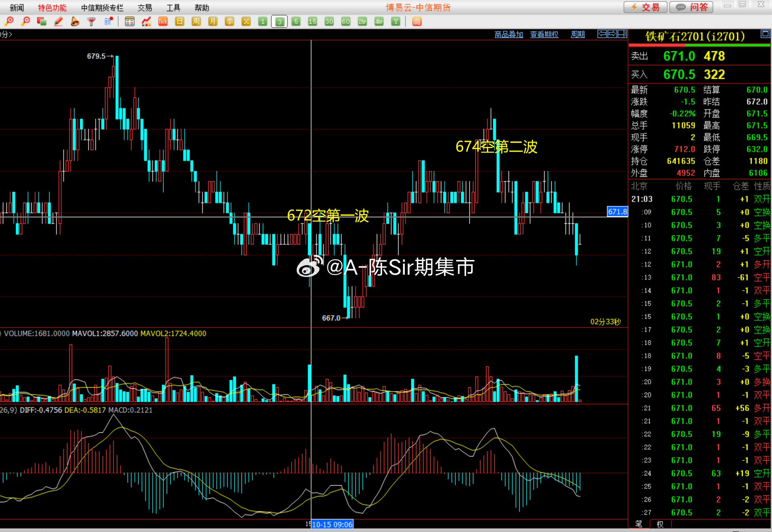The height and width of the screenshot is (532, 772).
Task: Open the 新闻 menu
Action: [17, 8]
